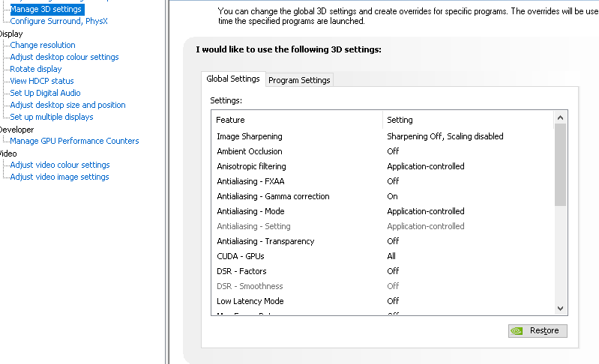Open Set Up Digital Audio page

[45, 93]
